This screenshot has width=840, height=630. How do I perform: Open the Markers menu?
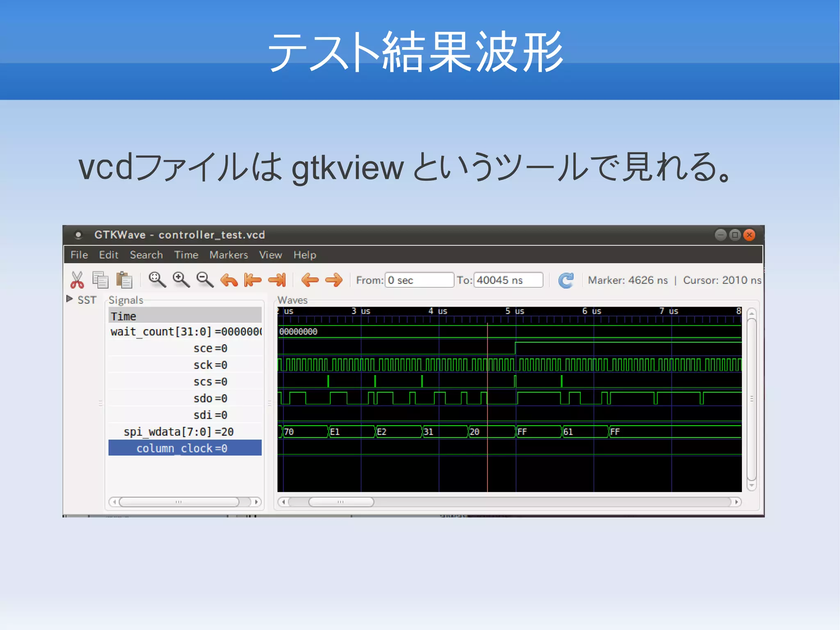[228, 255]
